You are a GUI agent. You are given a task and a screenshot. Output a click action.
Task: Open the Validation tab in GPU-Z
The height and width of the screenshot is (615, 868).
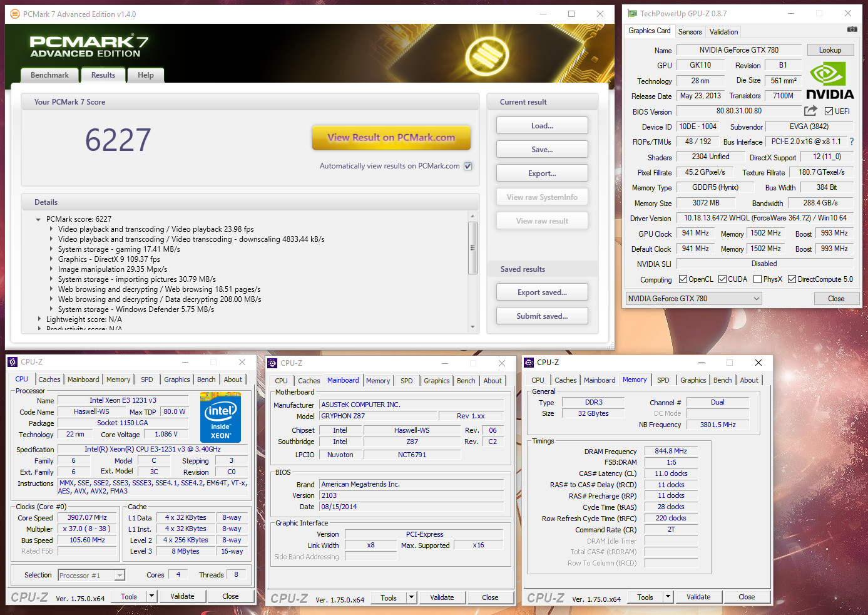(x=723, y=32)
